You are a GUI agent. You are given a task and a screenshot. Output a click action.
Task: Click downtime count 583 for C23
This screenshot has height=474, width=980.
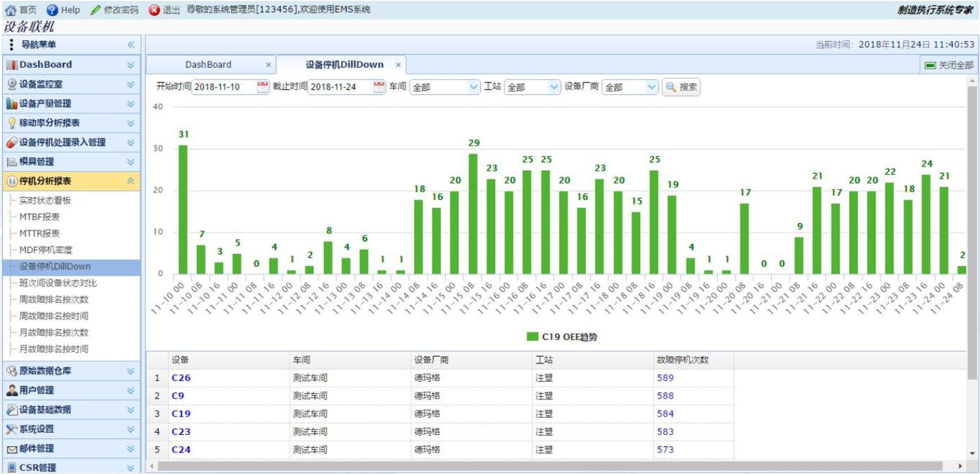tap(665, 432)
